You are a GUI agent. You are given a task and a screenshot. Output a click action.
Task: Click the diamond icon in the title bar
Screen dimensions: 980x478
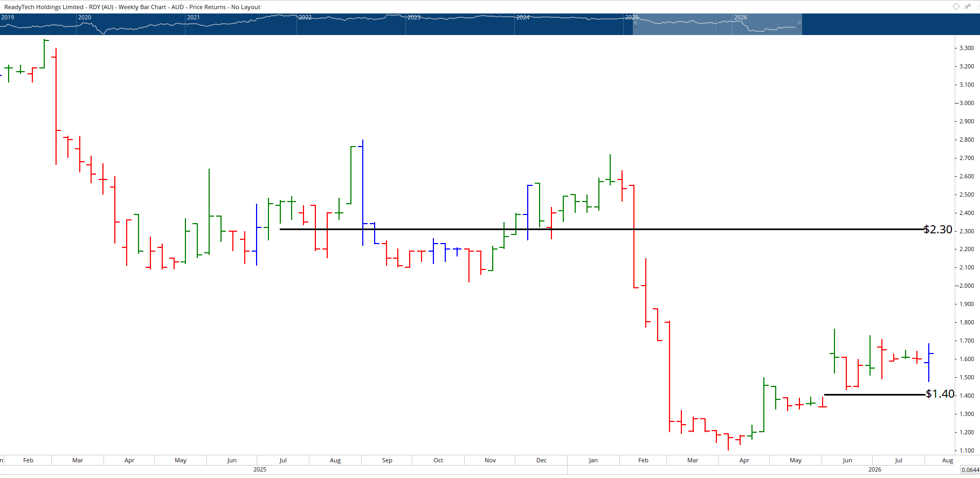pos(956,6)
